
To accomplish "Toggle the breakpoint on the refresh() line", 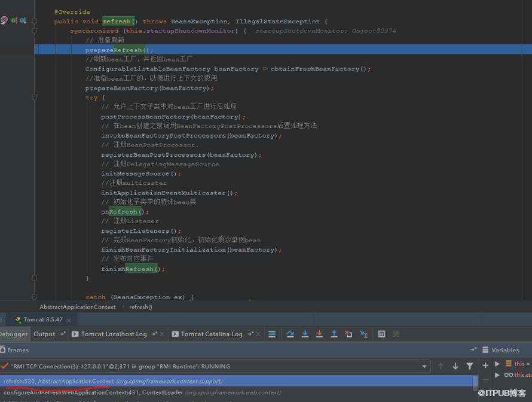I will (x=4, y=20).
